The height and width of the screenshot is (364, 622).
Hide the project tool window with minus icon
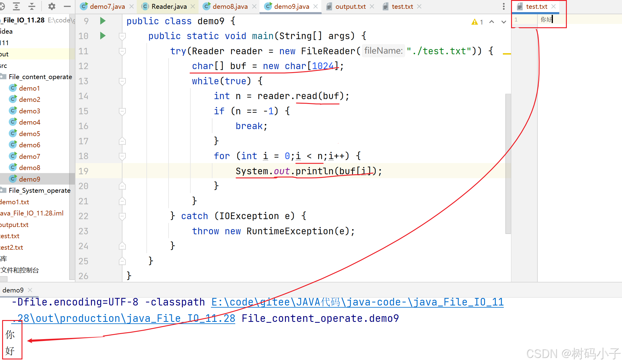pos(67,6)
